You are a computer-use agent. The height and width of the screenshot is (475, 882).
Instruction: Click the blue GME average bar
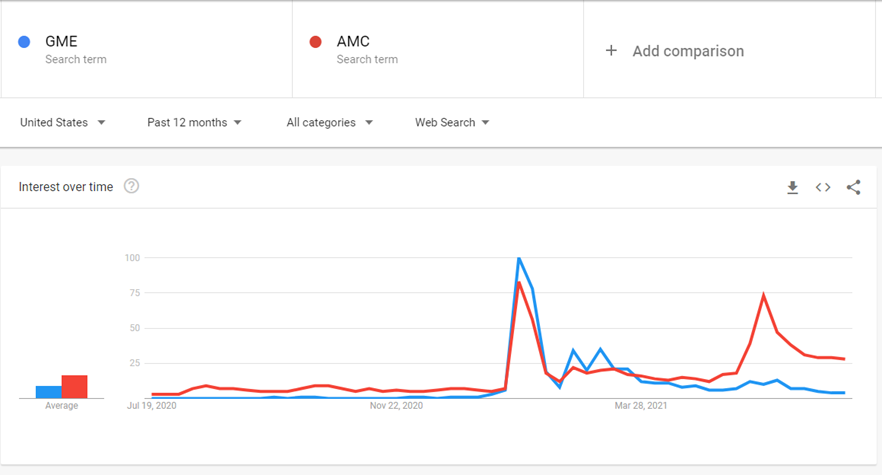[48, 392]
